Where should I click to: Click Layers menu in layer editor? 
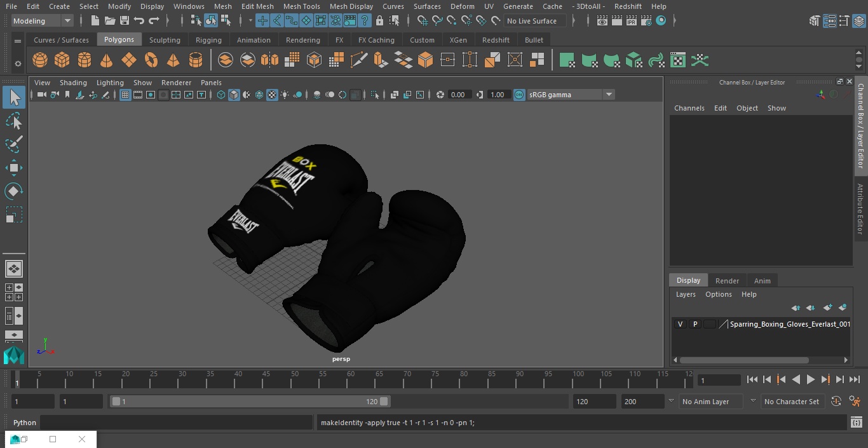pos(686,294)
